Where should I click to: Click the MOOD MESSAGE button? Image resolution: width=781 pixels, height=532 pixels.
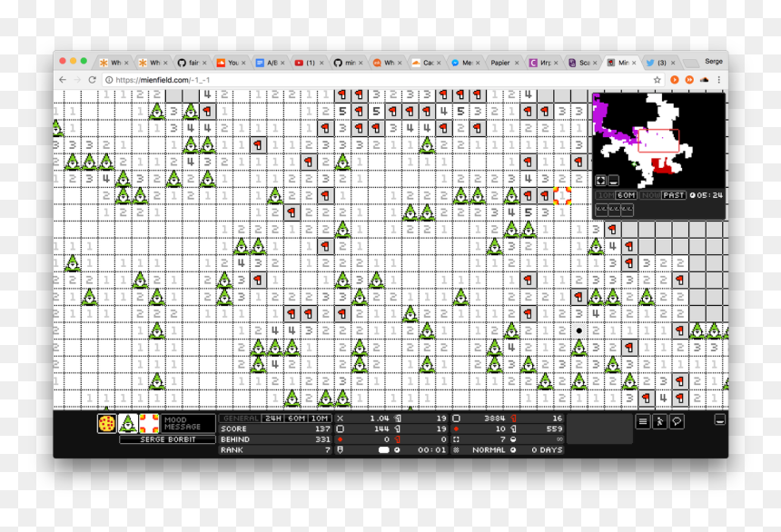[x=188, y=423]
